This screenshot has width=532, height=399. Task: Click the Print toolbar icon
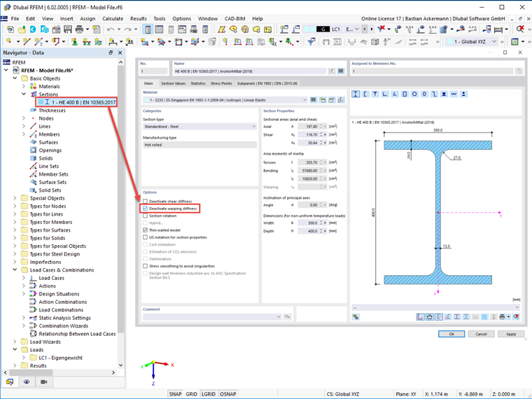point(79,29)
